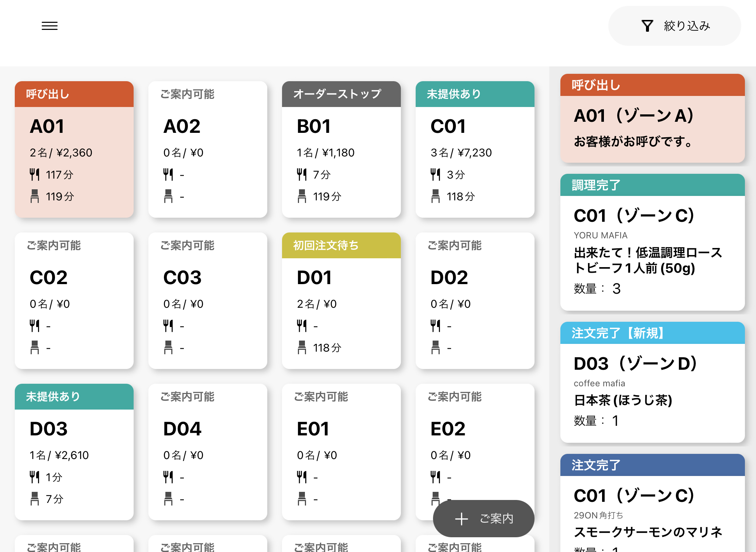Select table D01 初回注文待ち header
The width and height of the screenshot is (756, 552).
point(341,246)
